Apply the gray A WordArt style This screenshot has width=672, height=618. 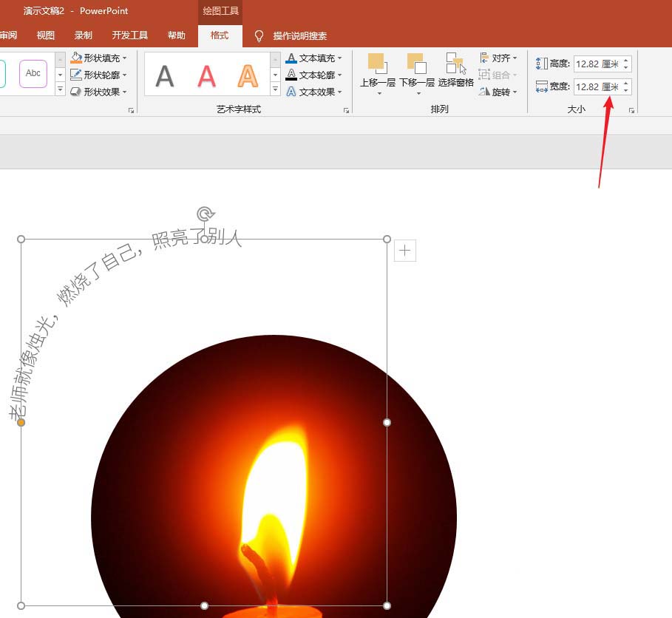[165, 76]
